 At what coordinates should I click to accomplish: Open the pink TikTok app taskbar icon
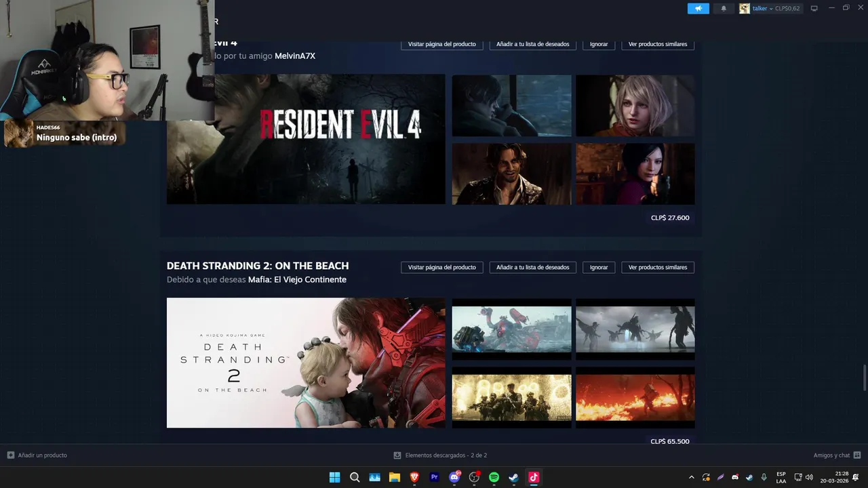(534, 477)
